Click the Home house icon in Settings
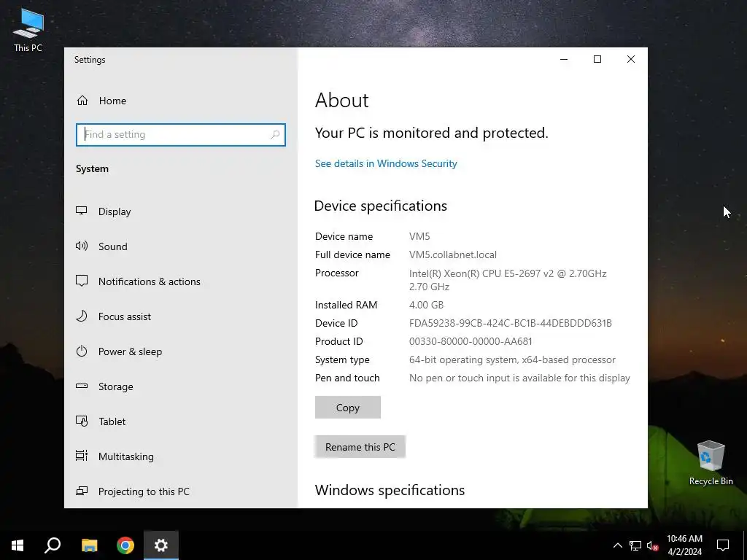This screenshot has width=747, height=560. [x=82, y=101]
